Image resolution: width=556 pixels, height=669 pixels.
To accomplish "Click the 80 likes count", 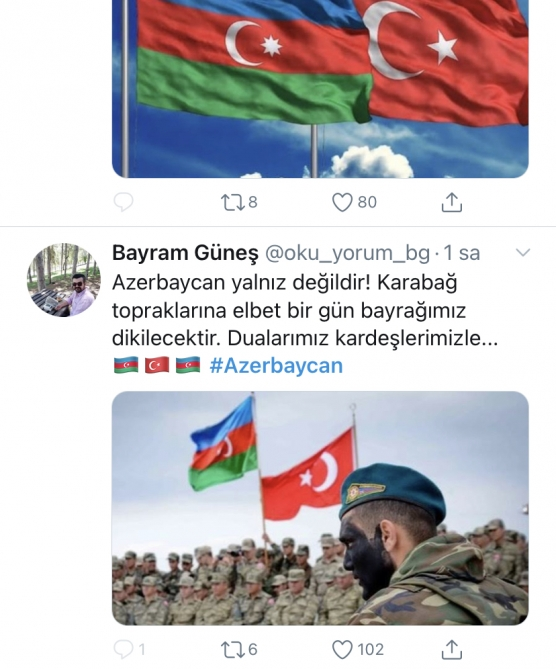I will (x=367, y=202).
